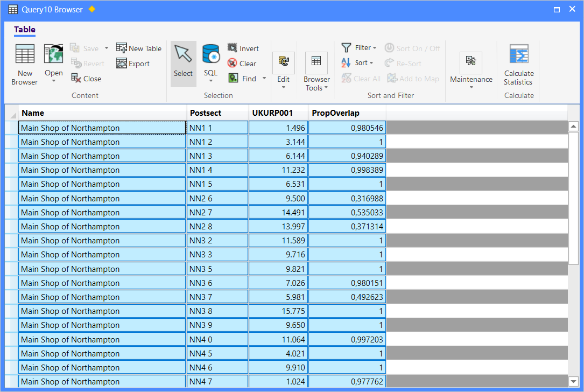Expand the Filter dropdown arrow

pyautogui.click(x=375, y=48)
